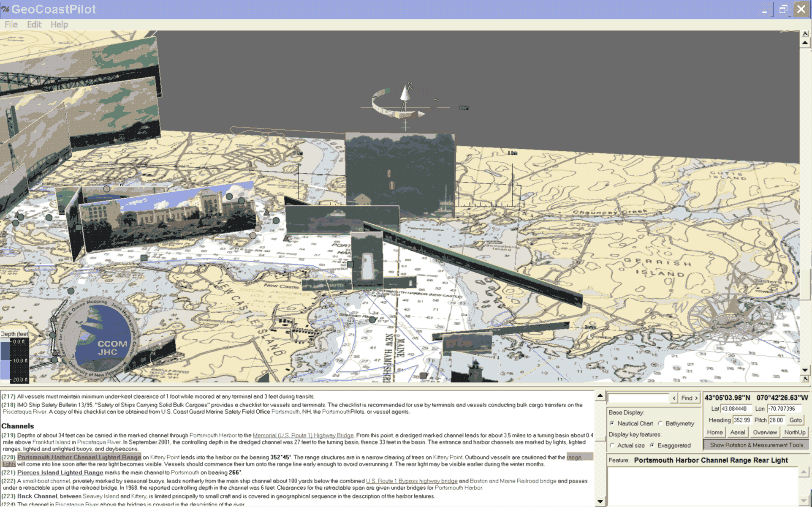The image size is (812, 507).
Task: Follow the Portsmouth Harbor Channel Lighted Range link
Action: tap(79, 457)
